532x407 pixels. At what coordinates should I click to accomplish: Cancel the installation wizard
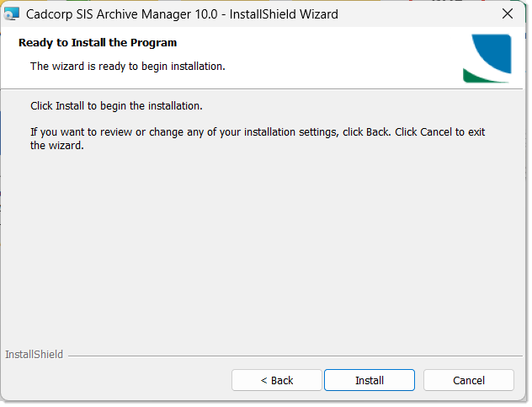(468, 380)
